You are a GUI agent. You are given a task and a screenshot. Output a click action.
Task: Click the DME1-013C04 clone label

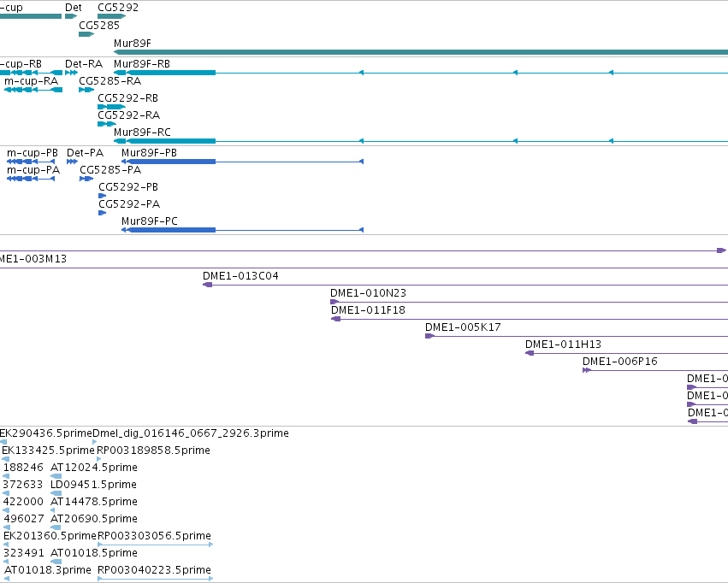[x=240, y=276]
